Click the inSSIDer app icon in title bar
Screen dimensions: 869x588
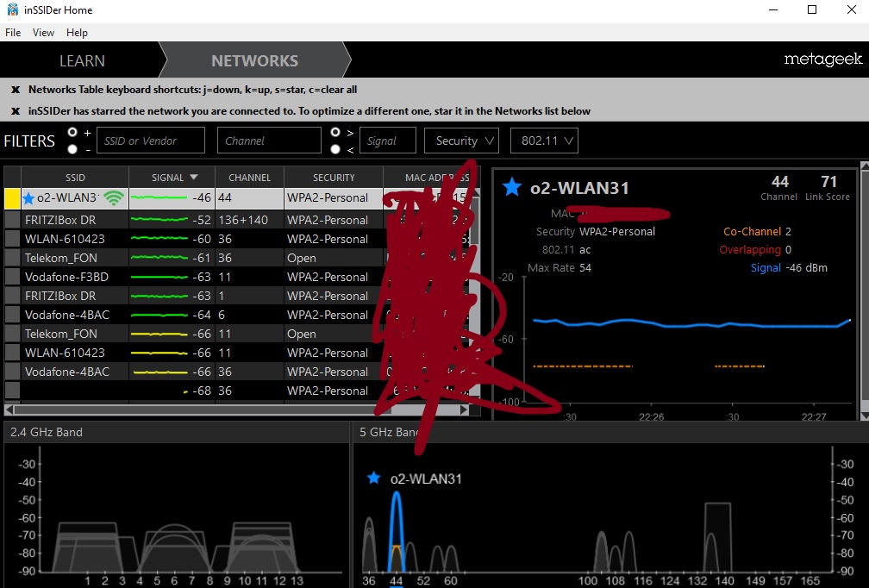[x=12, y=9]
